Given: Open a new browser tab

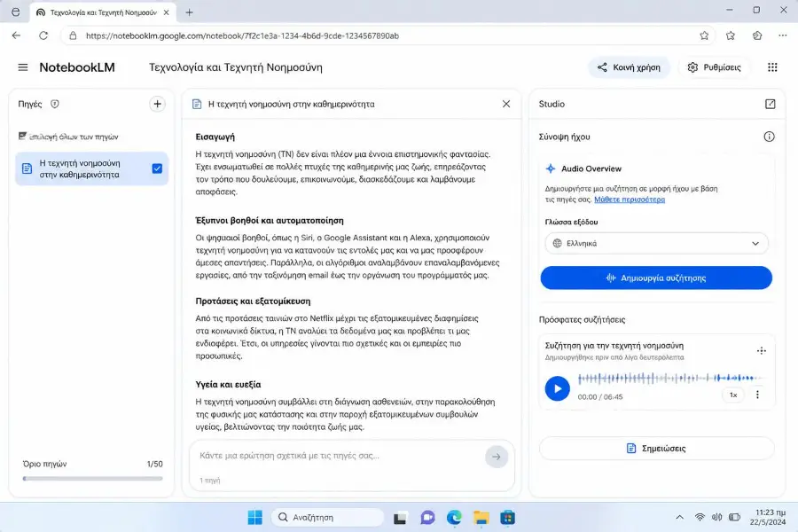Looking at the screenshot, I should click(190, 12).
